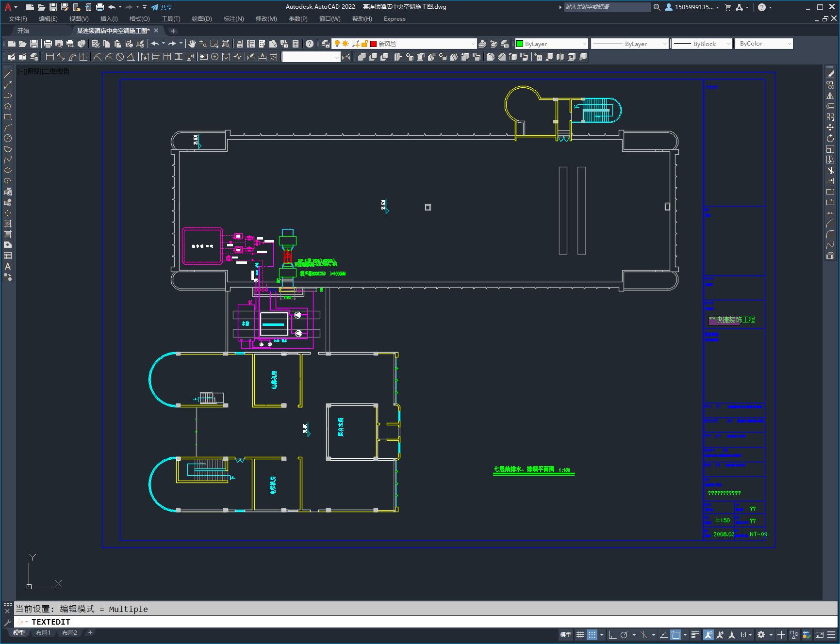
Task: Switch to the 布局1 layout tab
Action: coord(43,633)
